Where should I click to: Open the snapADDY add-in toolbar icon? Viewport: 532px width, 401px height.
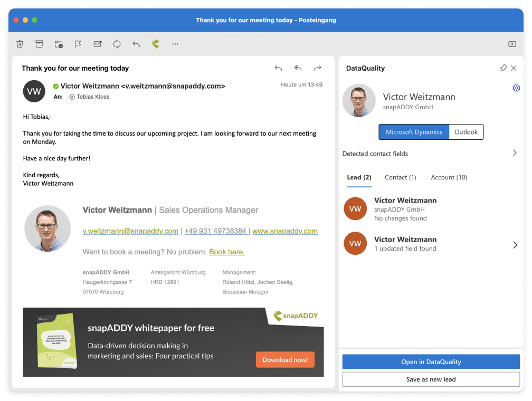tap(156, 44)
